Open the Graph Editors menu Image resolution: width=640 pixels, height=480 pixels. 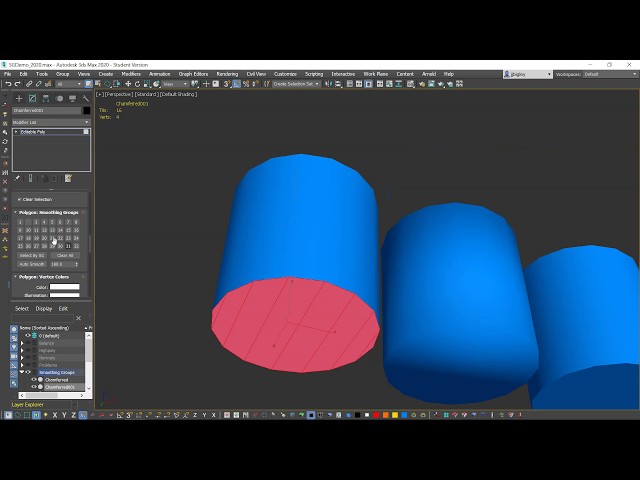click(193, 74)
